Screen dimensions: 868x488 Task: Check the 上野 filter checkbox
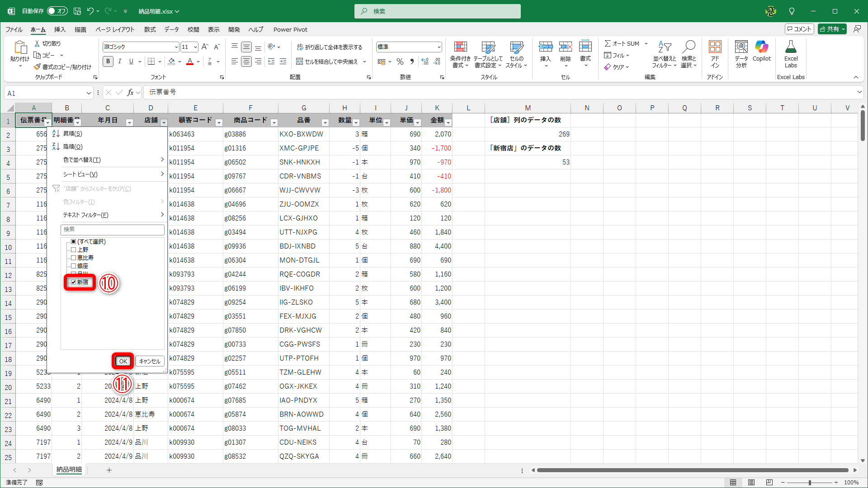(73, 250)
